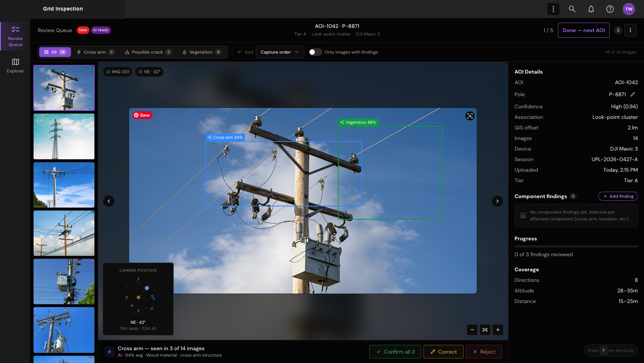Open the search icon in top bar
Screen dimensions: 644x363
(572, 9)
